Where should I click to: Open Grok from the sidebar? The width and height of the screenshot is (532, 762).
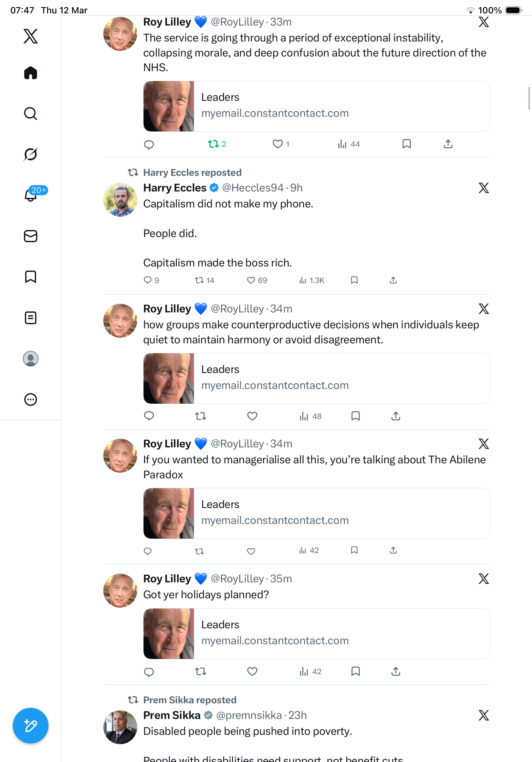[x=31, y=154]
